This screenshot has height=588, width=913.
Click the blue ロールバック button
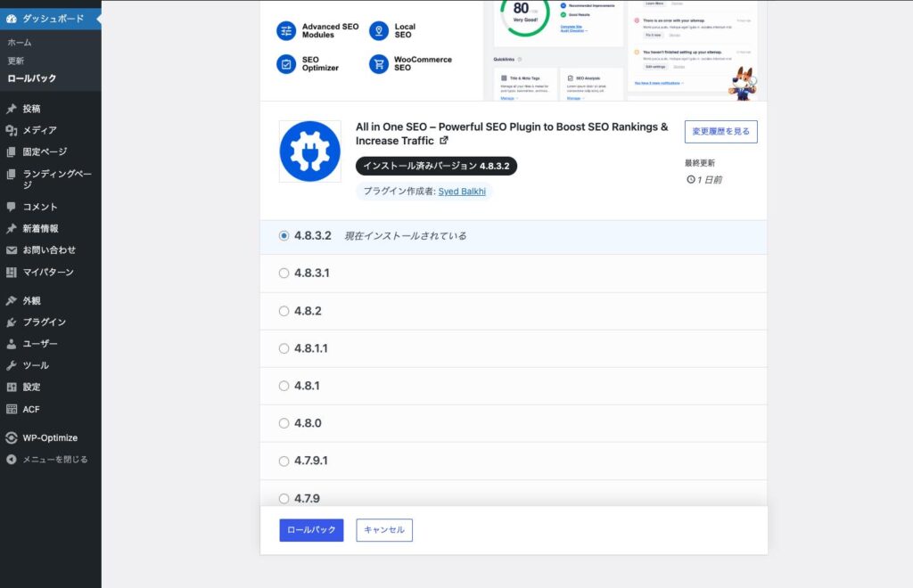pos(311,530)
